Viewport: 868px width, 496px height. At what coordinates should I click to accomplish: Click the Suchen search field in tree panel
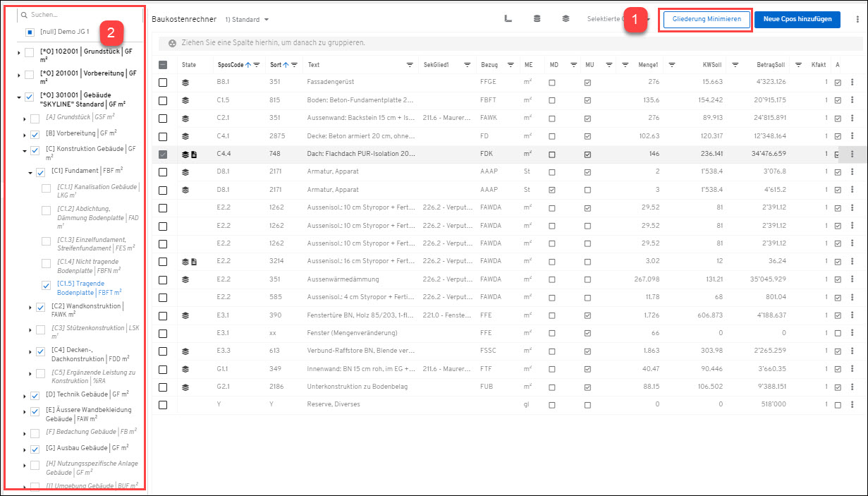click(x=78, y=14)
